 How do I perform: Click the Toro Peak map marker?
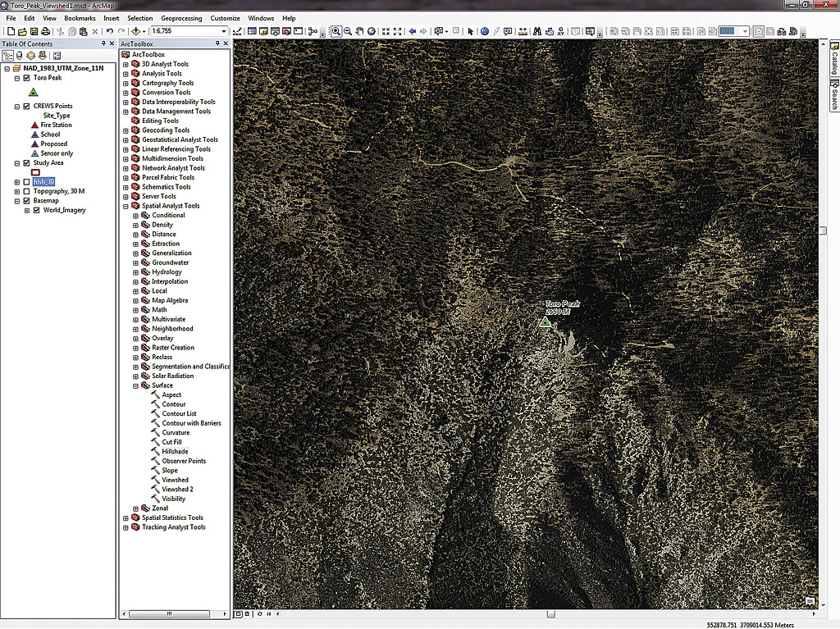(545, 321)
